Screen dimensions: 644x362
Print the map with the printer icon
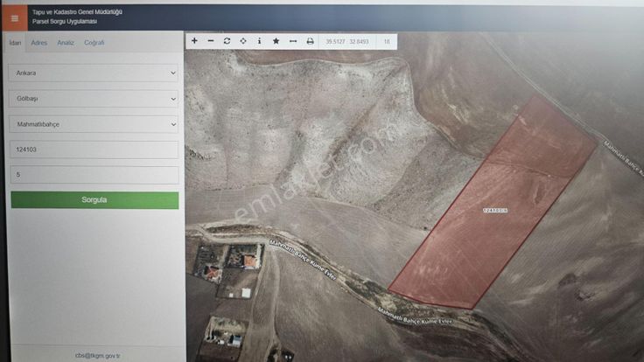310,41
